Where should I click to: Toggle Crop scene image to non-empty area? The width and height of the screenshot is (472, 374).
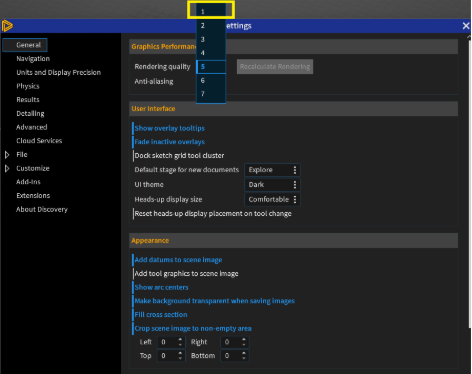pyautogui.click(x=192, y=328)
